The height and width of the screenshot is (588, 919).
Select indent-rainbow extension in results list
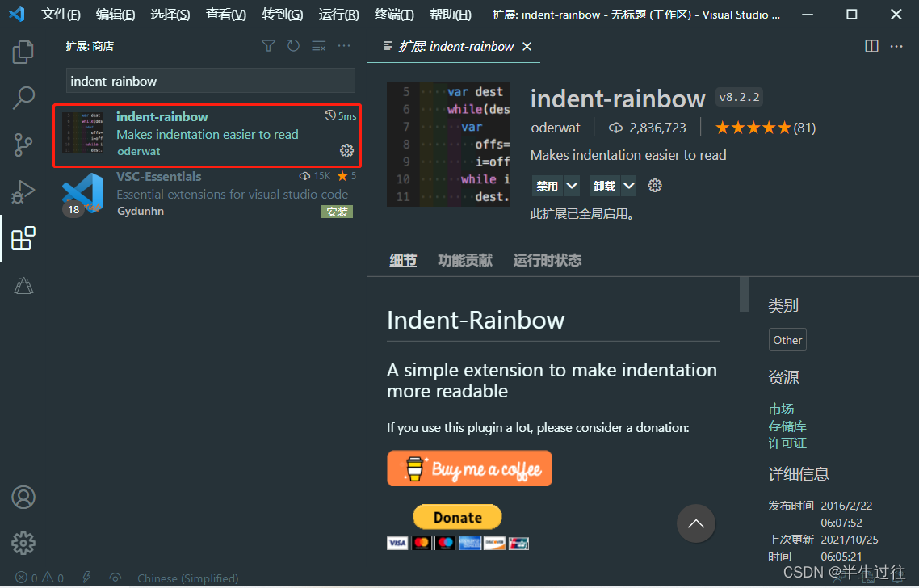(207, 136)
